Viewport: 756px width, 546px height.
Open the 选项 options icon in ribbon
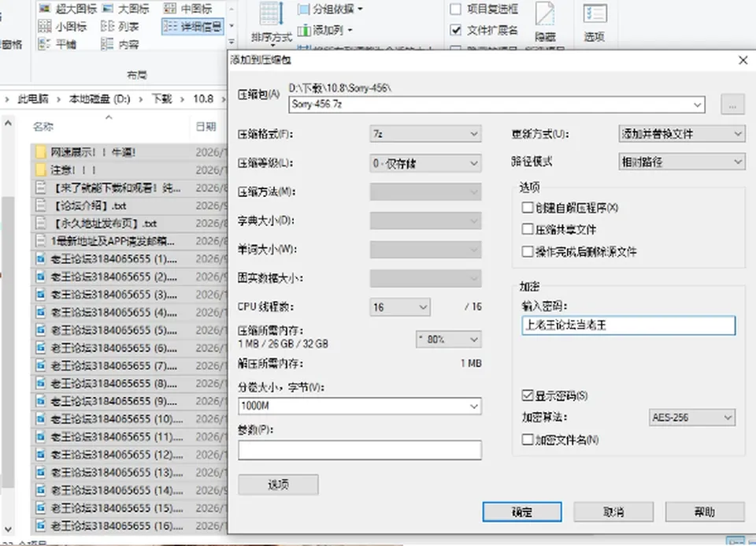tap(595, 14)
